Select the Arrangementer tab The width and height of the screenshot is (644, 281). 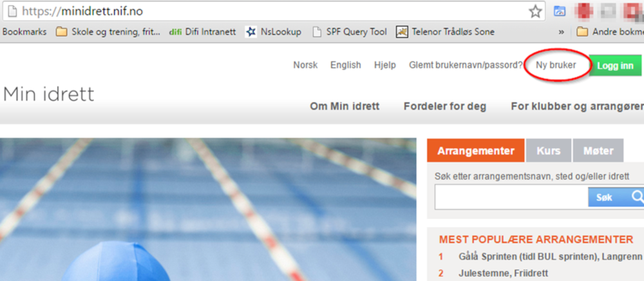click(x=476, y=151)
